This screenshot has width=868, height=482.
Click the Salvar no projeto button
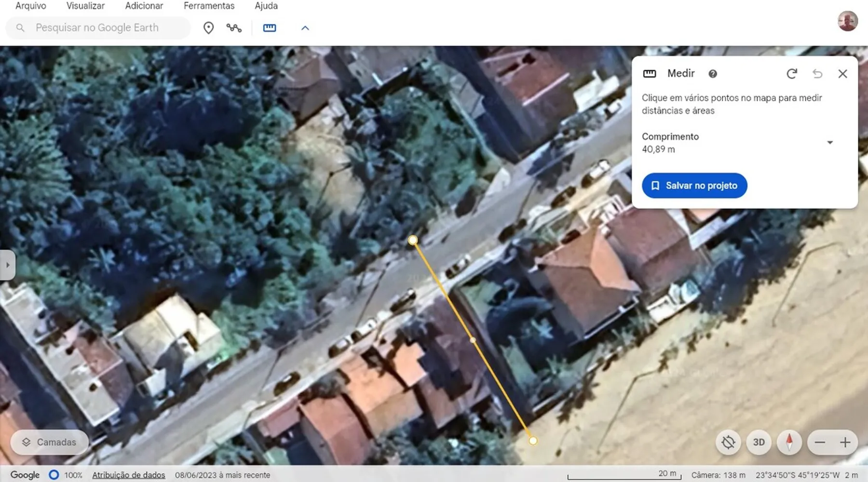coord(694,186)
